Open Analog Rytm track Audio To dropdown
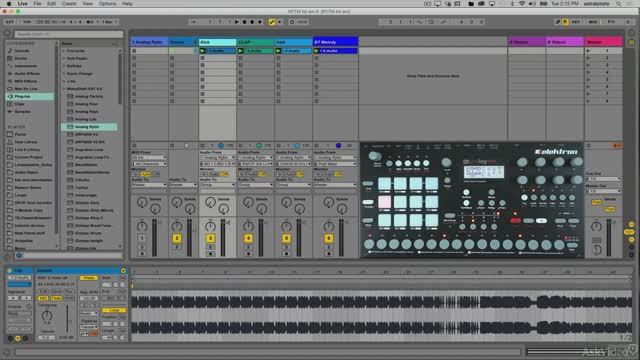The image size is (640, 360). [149, 185]
